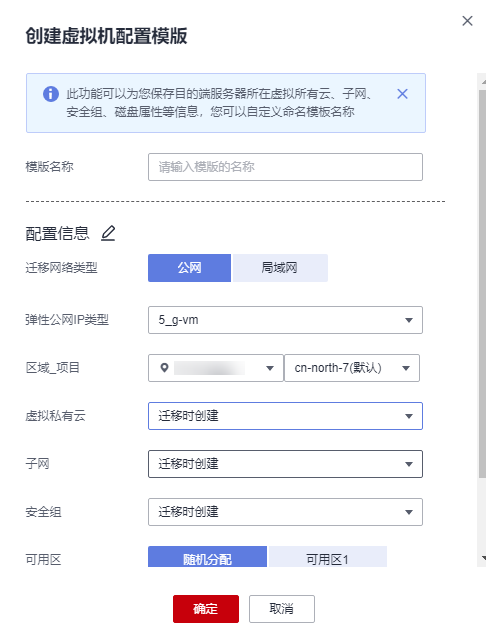The image size is (486, 631).
Task: Select 公网 as the migration network type
Action: [x=189, y=268]
